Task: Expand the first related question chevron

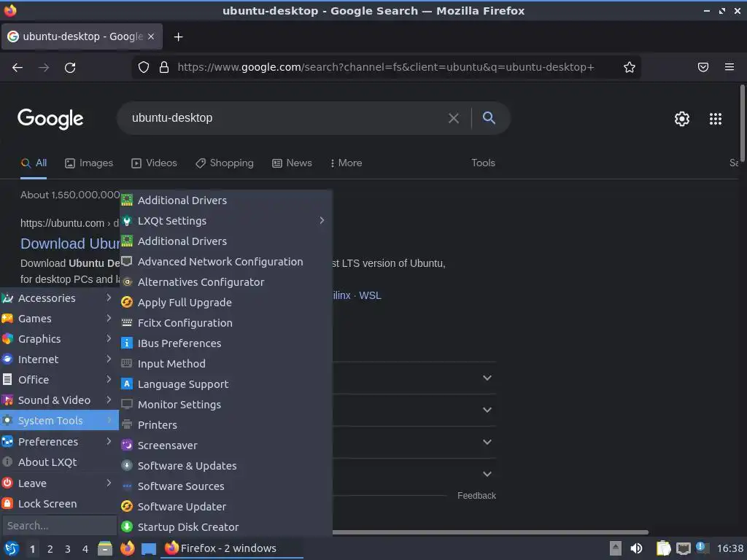Action: (x=487, y=378)
